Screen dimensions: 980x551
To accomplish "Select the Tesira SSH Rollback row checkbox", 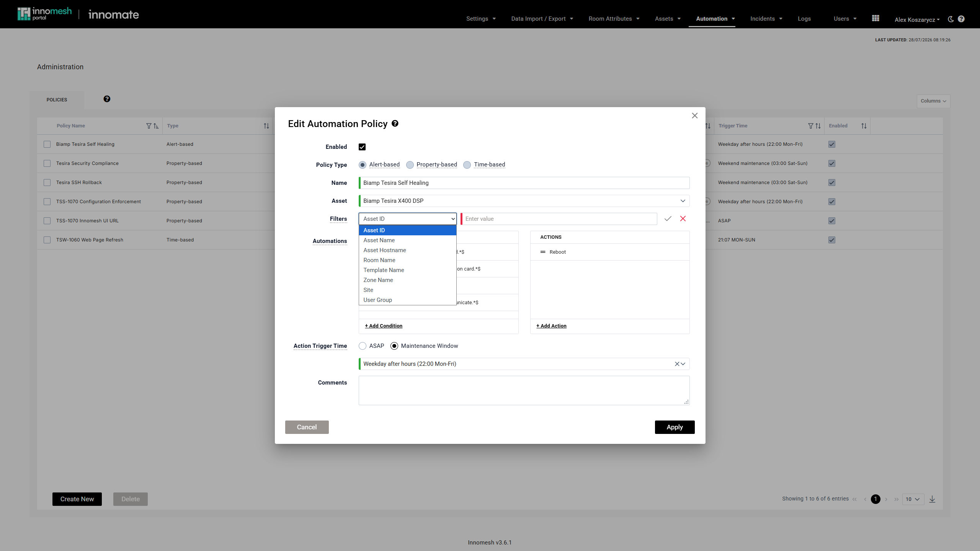I will (47, 183).
